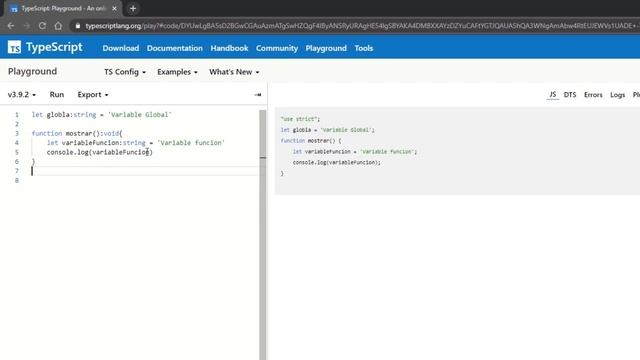Click line number 1 in the editor gutter
This screenshot has height=360, width=640.
coord(17,115)
